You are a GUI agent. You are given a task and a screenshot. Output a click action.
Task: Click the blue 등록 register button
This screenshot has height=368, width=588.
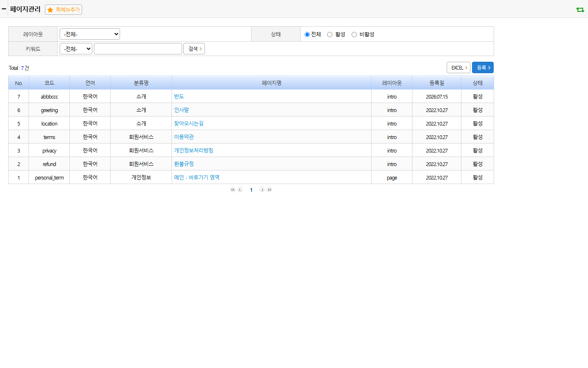(x=483, y=67)
